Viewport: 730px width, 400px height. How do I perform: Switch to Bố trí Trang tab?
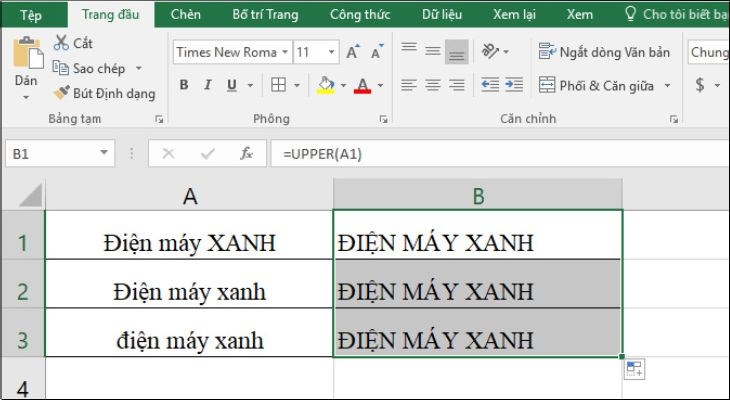point(265,14)
